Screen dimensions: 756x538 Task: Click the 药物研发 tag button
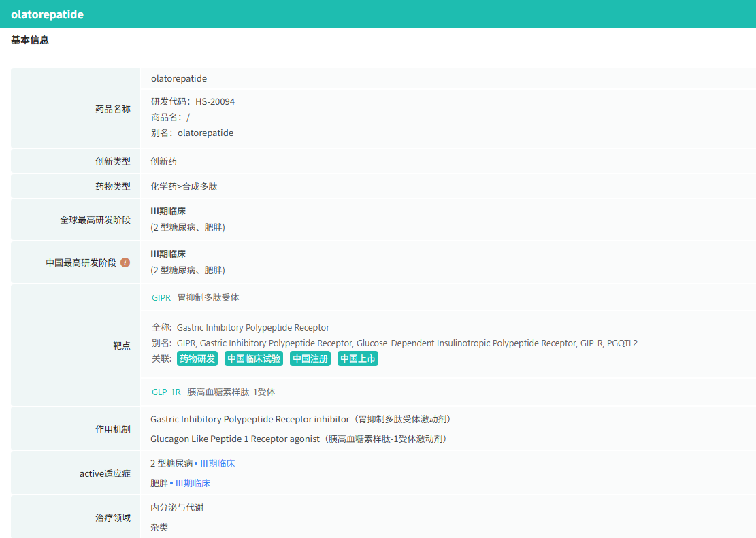pos(197,358)
